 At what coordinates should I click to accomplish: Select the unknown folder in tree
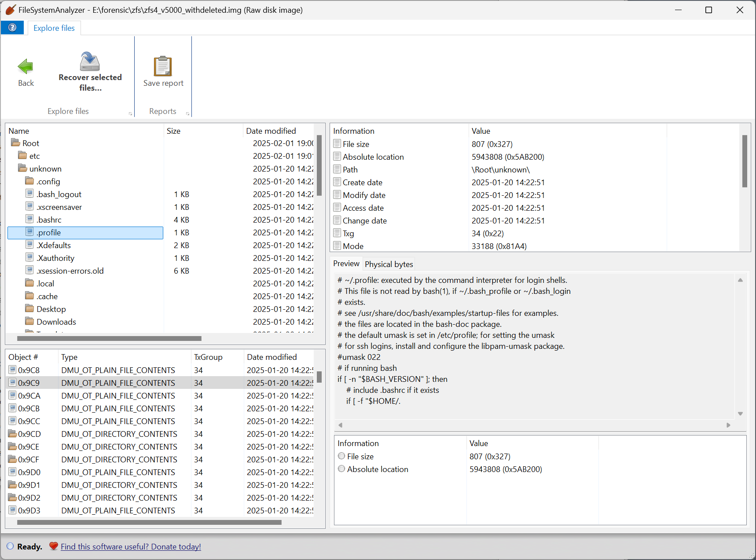click(45, 168)
